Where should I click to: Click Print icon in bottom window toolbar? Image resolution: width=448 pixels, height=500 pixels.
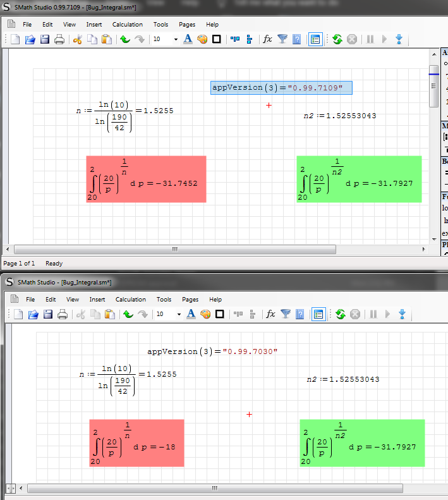pyautogui.click(x=63, y=314)
